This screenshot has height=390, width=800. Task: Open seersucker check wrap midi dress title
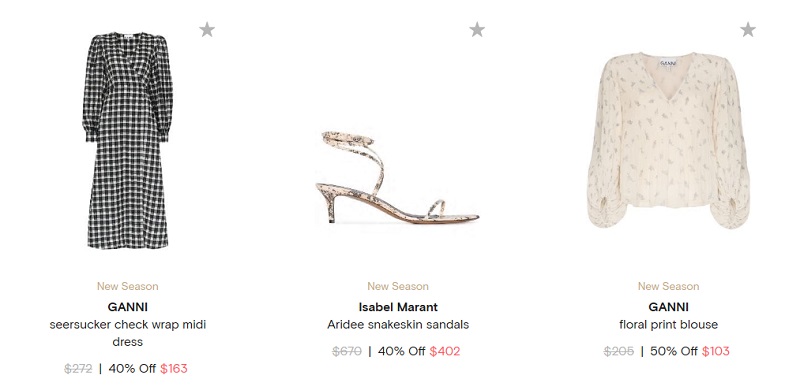[x=128, y=333]
